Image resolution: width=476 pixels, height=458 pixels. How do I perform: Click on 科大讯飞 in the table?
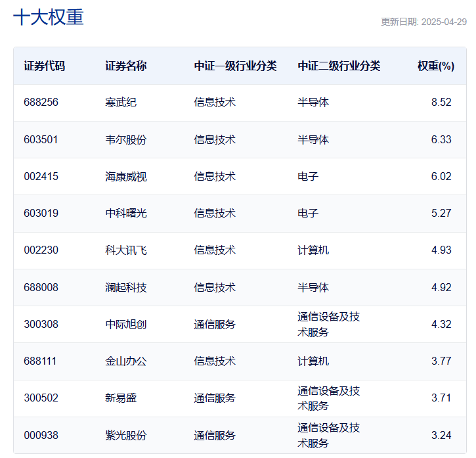(126, 250)
